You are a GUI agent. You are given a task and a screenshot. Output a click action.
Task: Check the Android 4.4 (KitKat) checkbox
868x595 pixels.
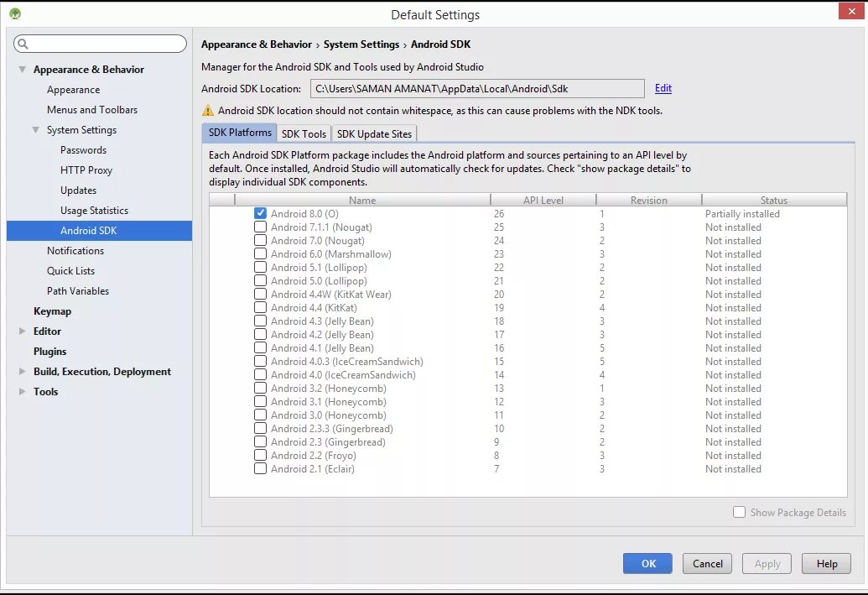[260, 307]
